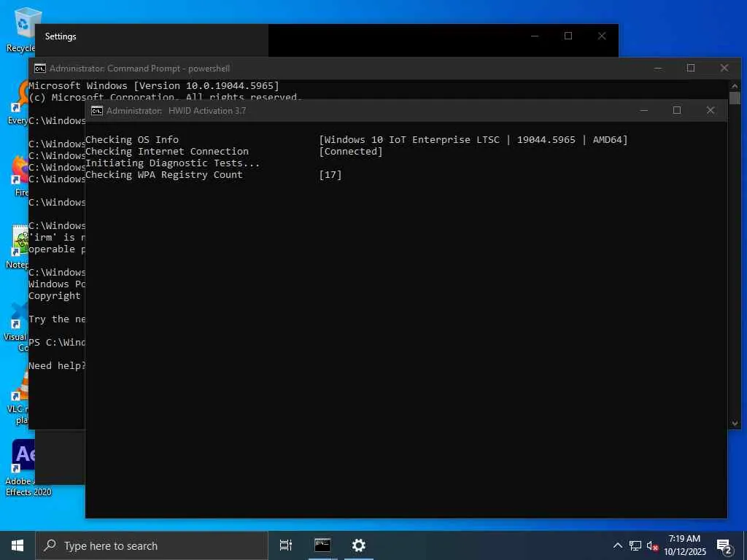The height and width of the screenshot is (560, 747).
Task: Maximize the Settings window
Action: pos(568,36)
